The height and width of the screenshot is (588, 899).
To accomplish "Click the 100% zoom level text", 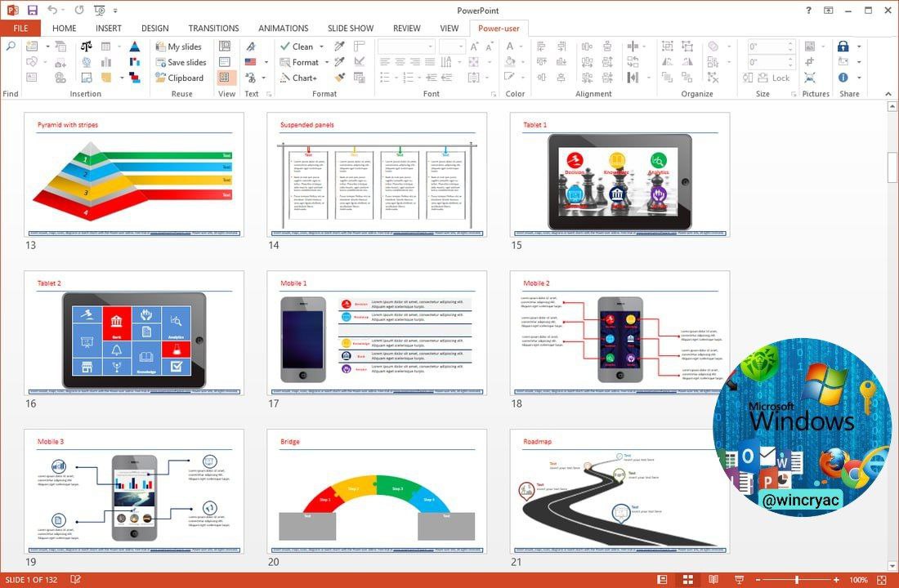I will click(x=858, y=580).
